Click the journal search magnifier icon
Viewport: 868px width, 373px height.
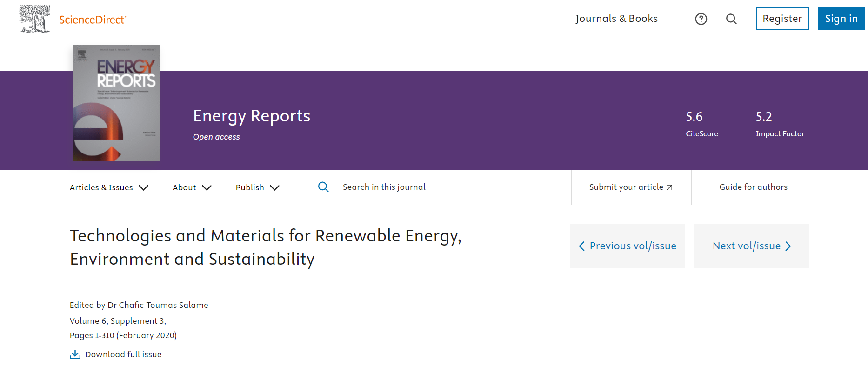[323, 187]
